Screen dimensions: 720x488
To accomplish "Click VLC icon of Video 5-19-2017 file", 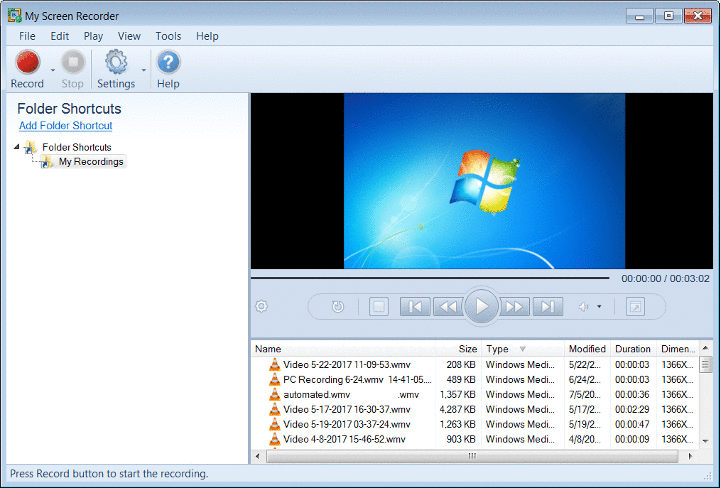I will (x=274, y=424).
